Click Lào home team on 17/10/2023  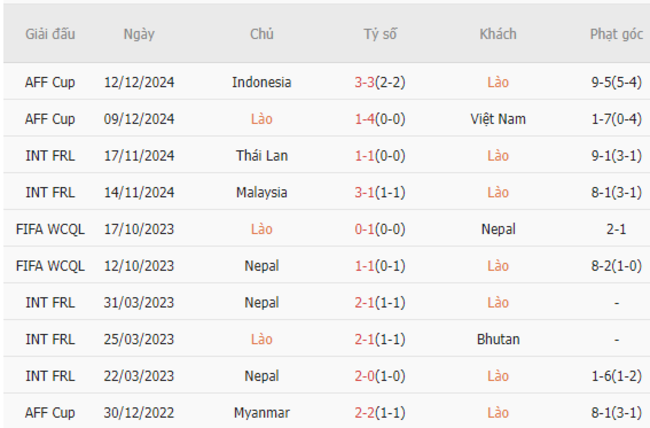(x=262, y=229)
